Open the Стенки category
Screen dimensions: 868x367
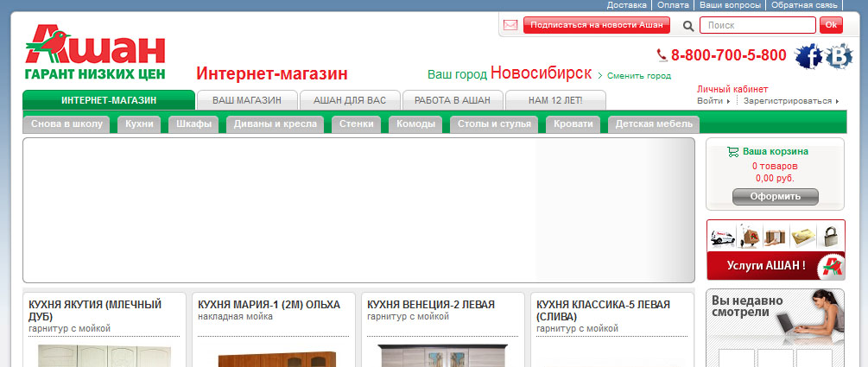coord(357,124)
